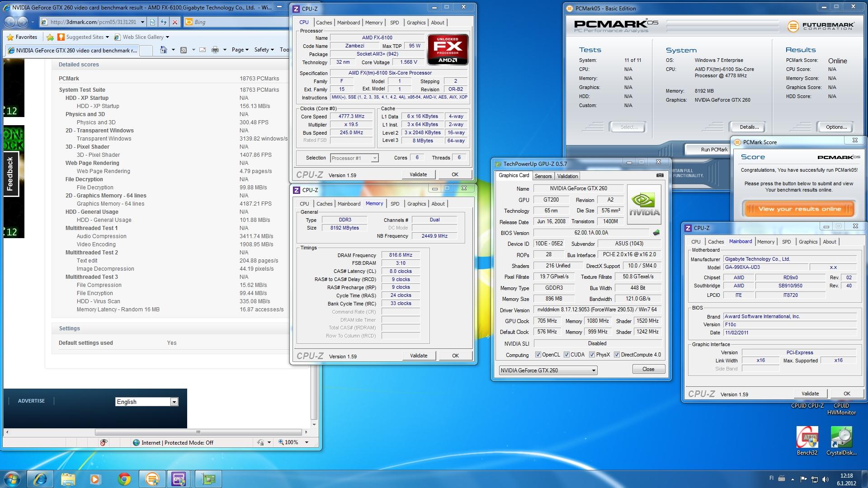The image size is (868, 488).
Task: Open Google Chrome from the taskbar
Action: coord(124,479)
